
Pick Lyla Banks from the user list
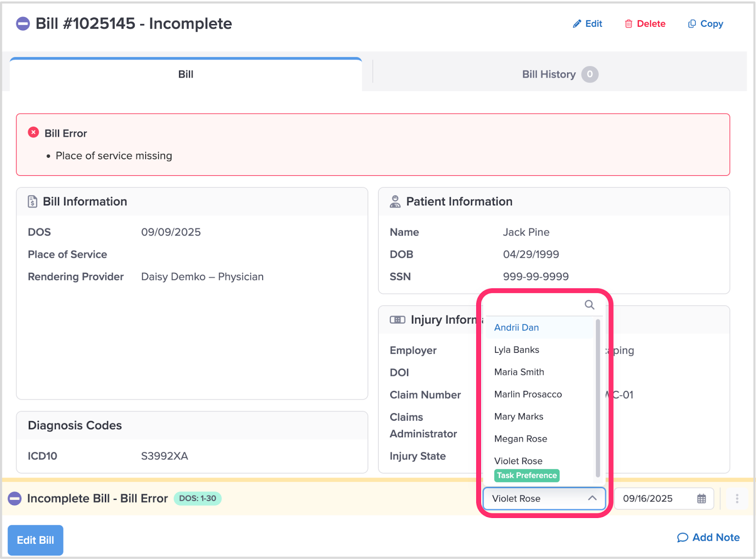[516, 350]
